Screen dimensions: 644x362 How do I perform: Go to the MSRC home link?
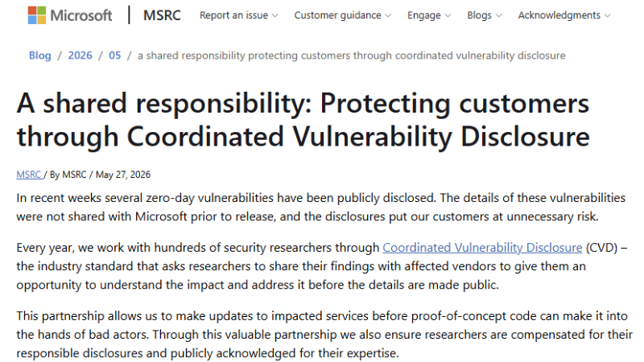pyautogui.click(x=162, y=15)
